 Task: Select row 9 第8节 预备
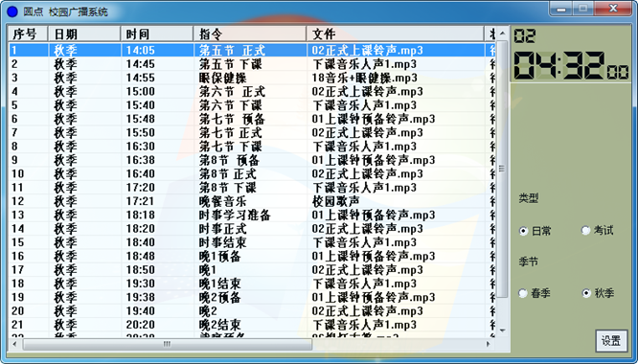pos(252,160)
